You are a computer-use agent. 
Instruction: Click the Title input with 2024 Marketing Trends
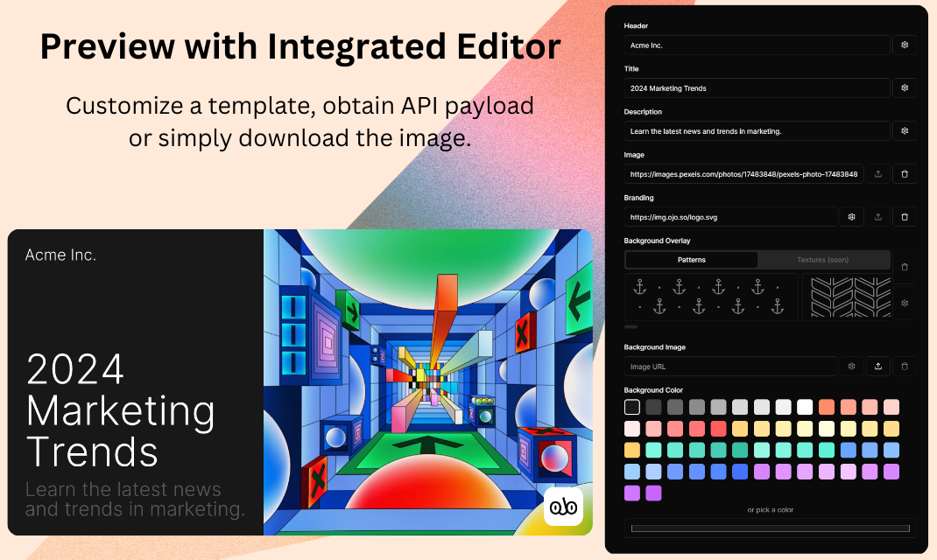757,88
